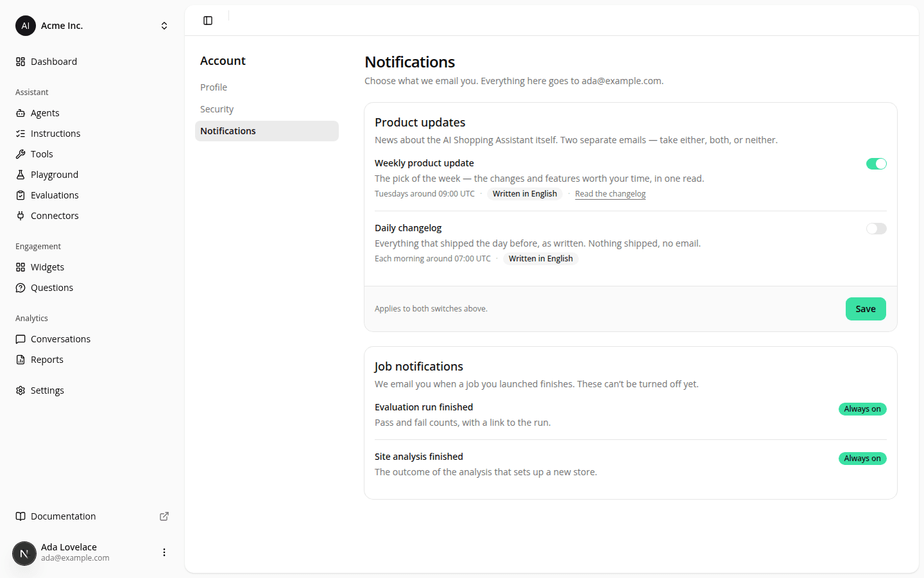
Task: Click ada@example.com under Ada Lovelace
Action: coord(75,558)
